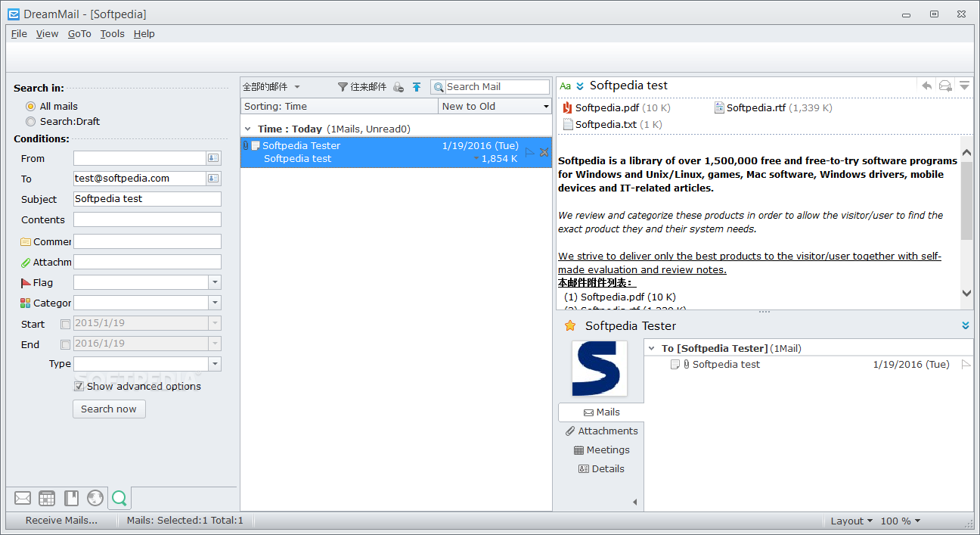980x535 pixels.
Task: Select the All mails radio button
Action: pos(30,107)
